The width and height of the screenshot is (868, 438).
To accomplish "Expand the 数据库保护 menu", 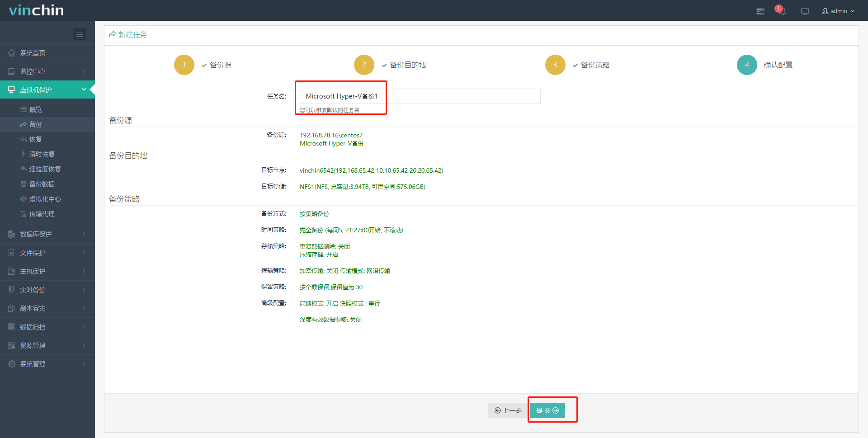I will 47,234.
